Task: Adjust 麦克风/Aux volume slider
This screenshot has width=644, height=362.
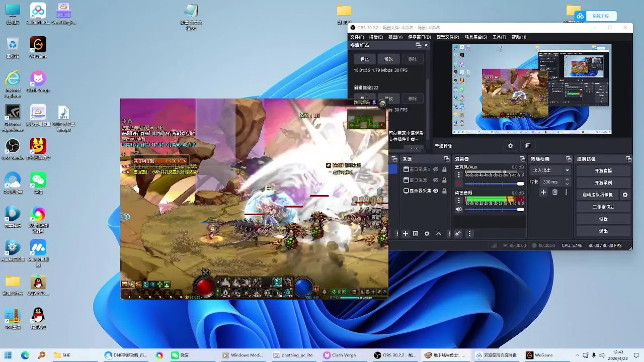Action: (495, 184)
